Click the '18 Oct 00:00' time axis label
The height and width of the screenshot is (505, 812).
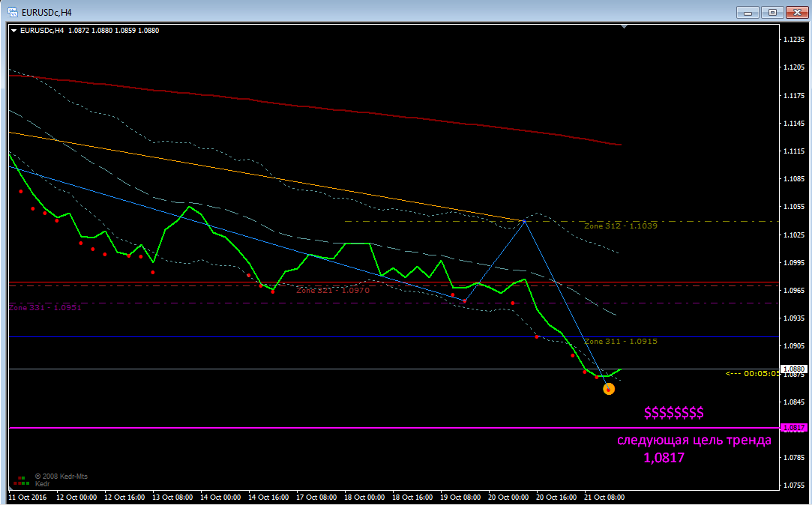click(x=364, y=498)
